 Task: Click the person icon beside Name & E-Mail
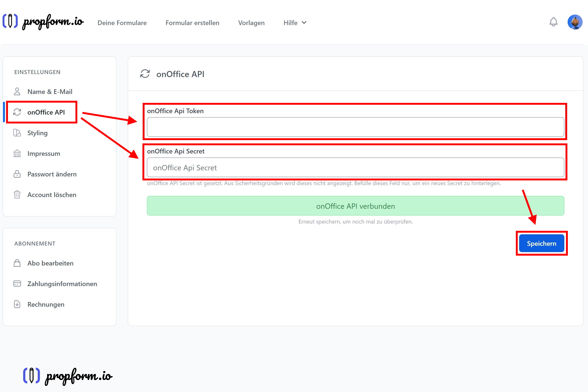click(x=17, y=92)
